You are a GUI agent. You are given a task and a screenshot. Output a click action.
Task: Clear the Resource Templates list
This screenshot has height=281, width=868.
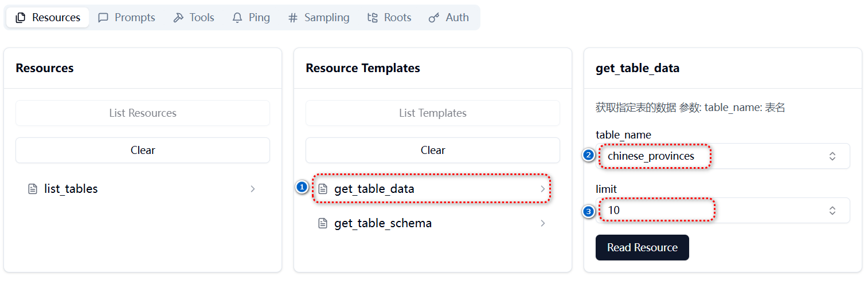[433, 151]
